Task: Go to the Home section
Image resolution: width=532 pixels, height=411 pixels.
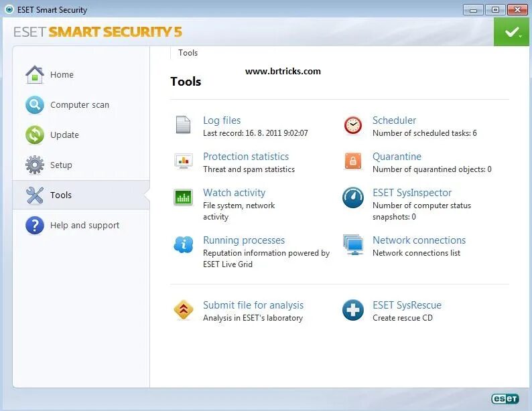Action: click(x=62, y=74)
